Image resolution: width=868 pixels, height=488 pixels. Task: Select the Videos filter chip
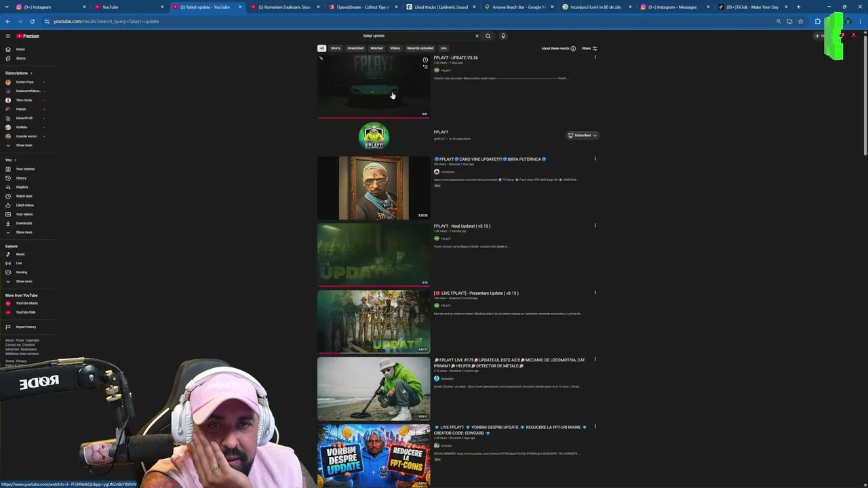click(x=395, y=48)
